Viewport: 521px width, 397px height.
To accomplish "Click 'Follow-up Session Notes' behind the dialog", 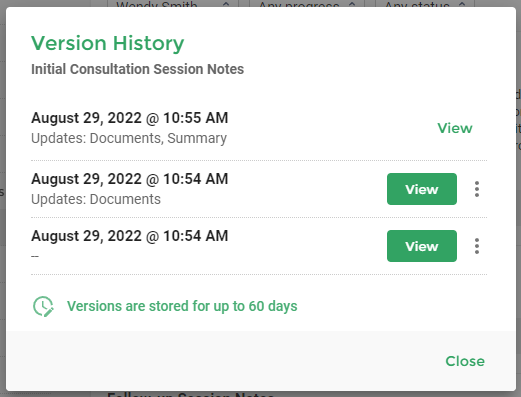I will [191, 394].
